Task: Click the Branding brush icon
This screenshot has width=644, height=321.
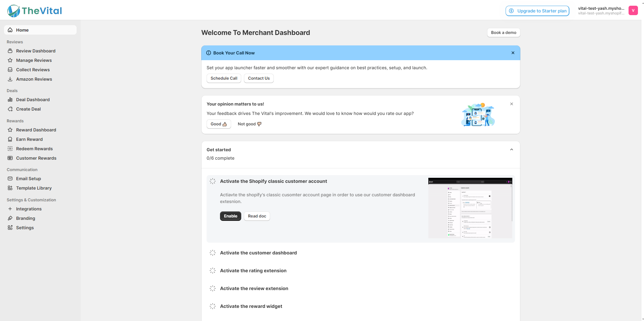Action: tap(10, 218)
